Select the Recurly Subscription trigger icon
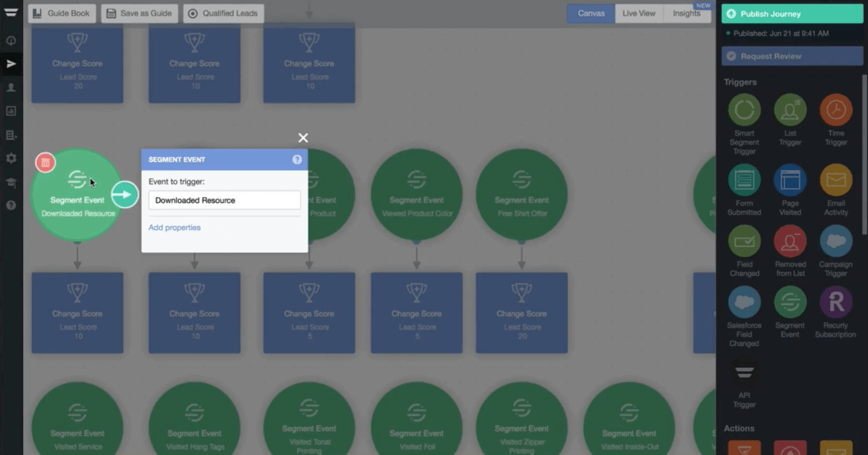868x455 pixels. (x=836, y=302)
